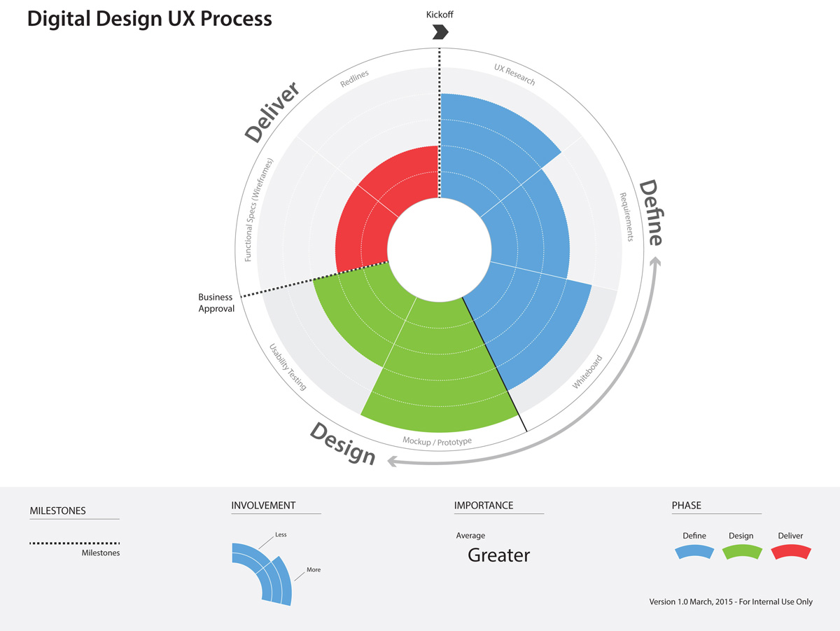840x631 pixels.
Task: Select the red Deliver phase swatch
Action: tap(790, 553)
